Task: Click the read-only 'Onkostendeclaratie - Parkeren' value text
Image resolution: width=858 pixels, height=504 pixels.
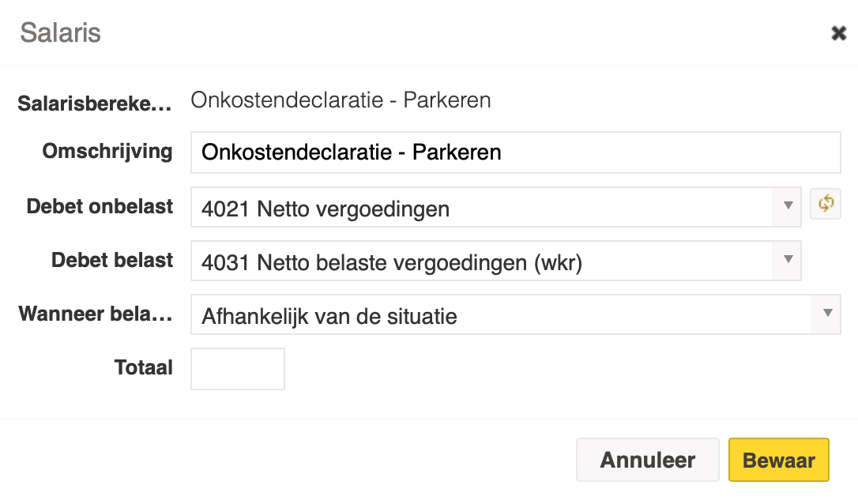Action: (341, 100)
